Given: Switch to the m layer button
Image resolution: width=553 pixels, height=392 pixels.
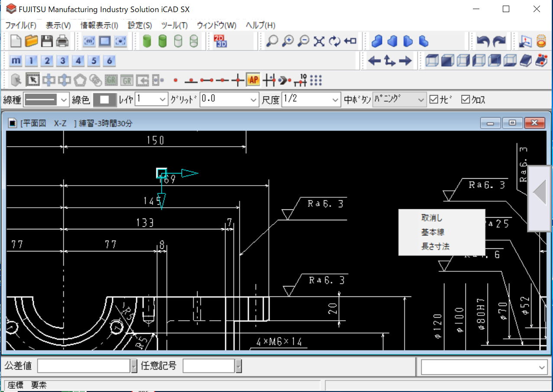Looking at the screenshot, I should coord(16,61).
